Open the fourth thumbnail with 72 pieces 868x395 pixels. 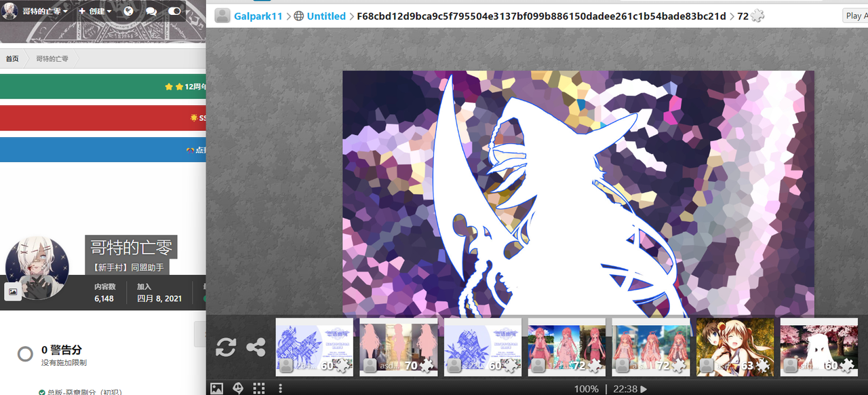tap(567, 347)
